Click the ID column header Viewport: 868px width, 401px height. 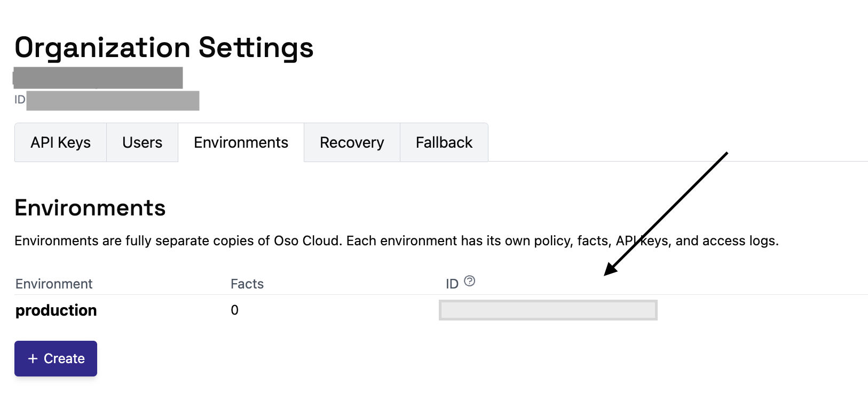click(453, 283)
